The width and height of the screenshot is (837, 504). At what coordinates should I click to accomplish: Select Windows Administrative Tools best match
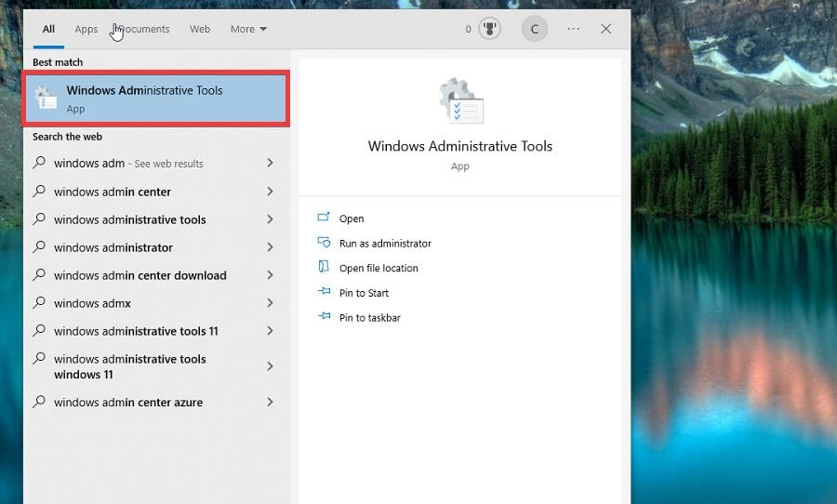pos(156,99)
